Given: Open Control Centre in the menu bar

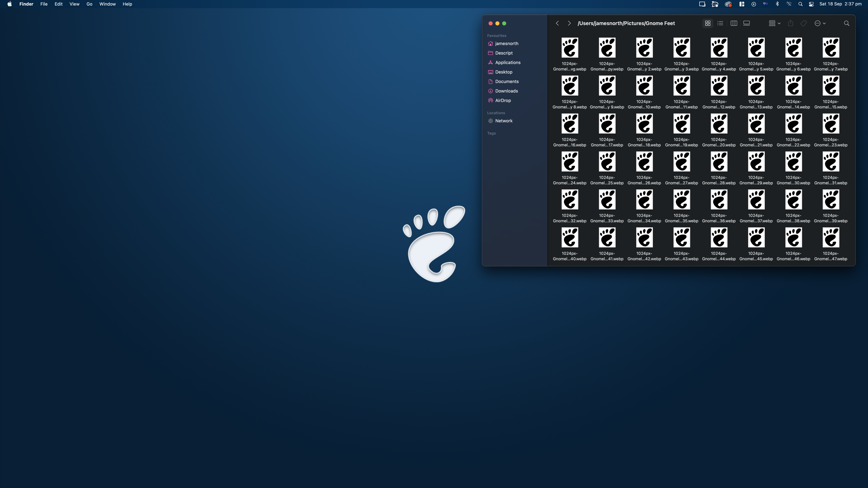Looking at the screenshot, I should coord(811,4).
